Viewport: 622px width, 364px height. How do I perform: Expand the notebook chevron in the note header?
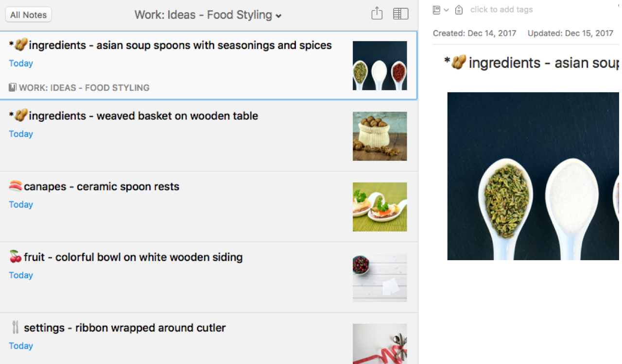pyautogui.click(x=446, y=10)
